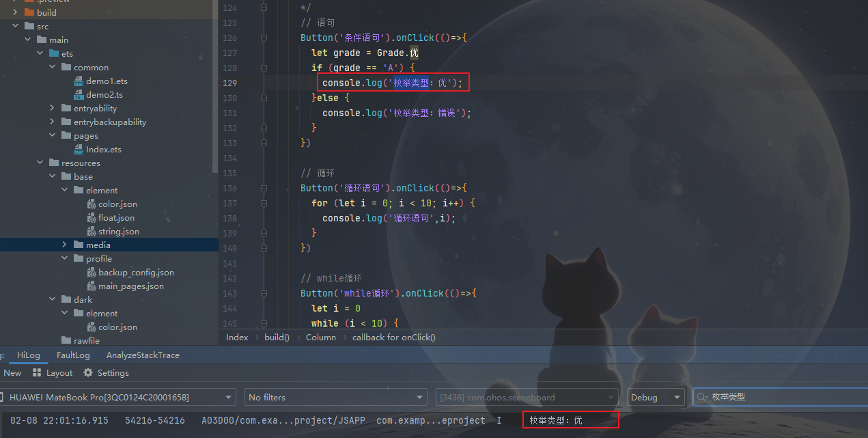
Task: Select the demo1.ets file icon
Action: tap(79, 81)
